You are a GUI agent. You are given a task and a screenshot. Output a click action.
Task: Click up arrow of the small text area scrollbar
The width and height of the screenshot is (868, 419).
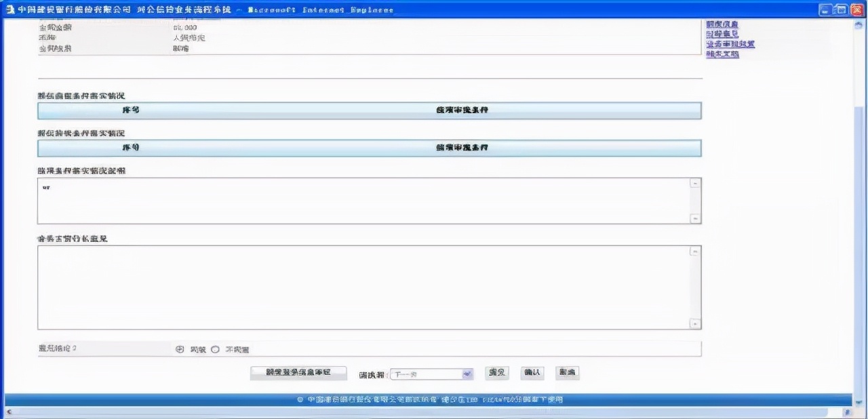(695, 183)
